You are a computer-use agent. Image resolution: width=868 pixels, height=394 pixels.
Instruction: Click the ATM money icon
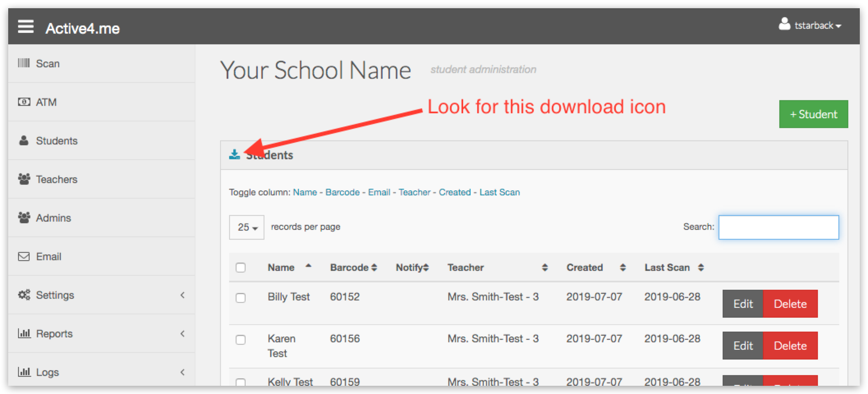coord(24,102)
